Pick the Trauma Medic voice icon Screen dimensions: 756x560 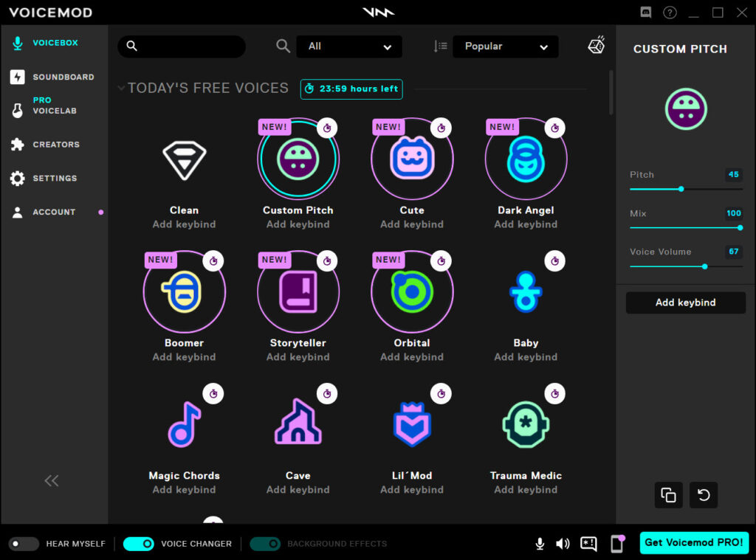coord(526,424)
